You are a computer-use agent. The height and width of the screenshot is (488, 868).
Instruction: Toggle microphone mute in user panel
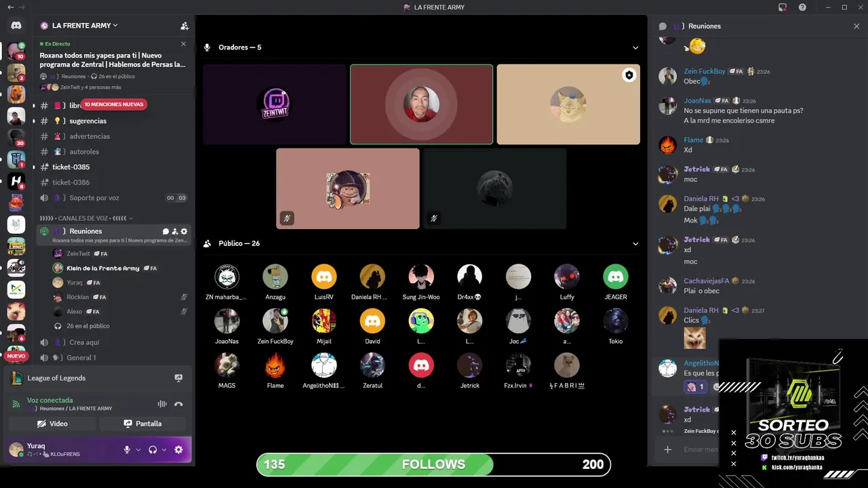(x=127, y=449)
